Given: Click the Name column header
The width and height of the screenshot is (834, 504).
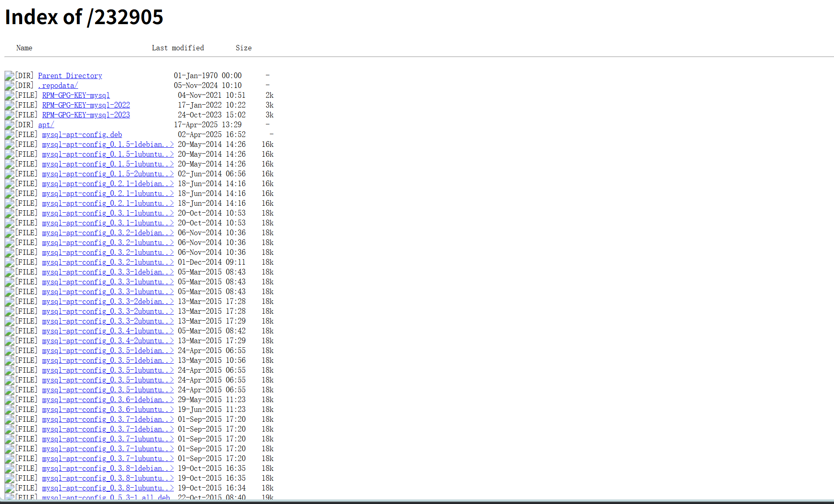Looking at the screenshot, I should click(x=24, y=48).
